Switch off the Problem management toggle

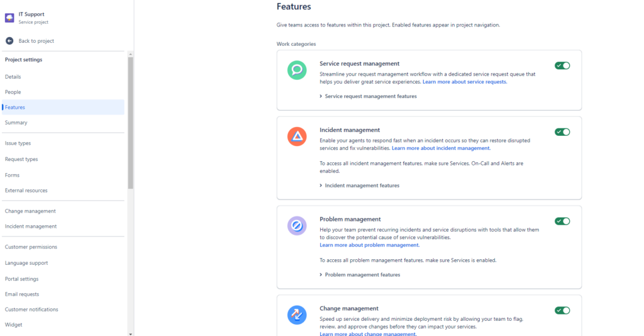click(x=562, y=221)
